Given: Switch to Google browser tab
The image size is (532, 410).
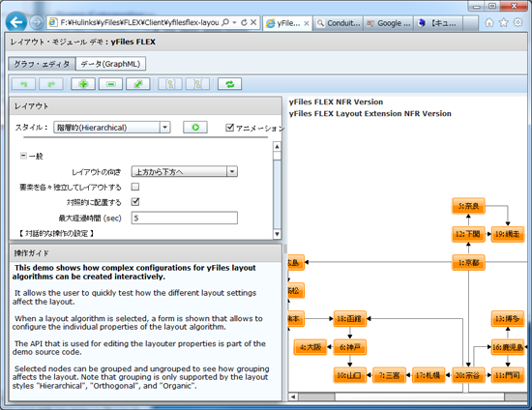Looking at the screenshot, I should point(389,23).
